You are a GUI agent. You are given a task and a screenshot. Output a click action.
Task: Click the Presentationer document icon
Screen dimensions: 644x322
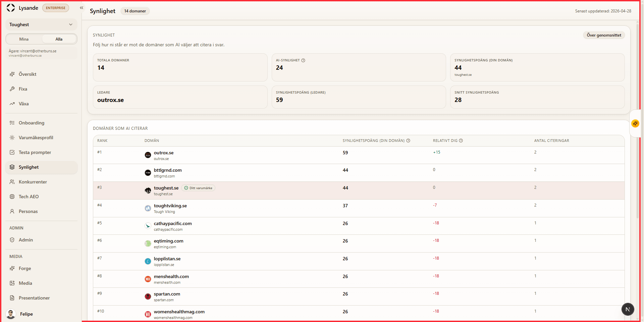tap(12, 298)
